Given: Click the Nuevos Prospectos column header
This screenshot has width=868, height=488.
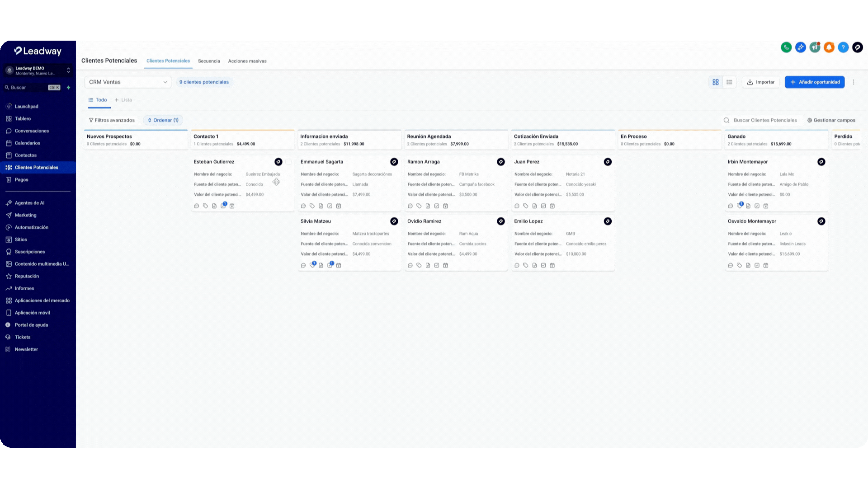Looking at the screenshot, I should (136, 140).
